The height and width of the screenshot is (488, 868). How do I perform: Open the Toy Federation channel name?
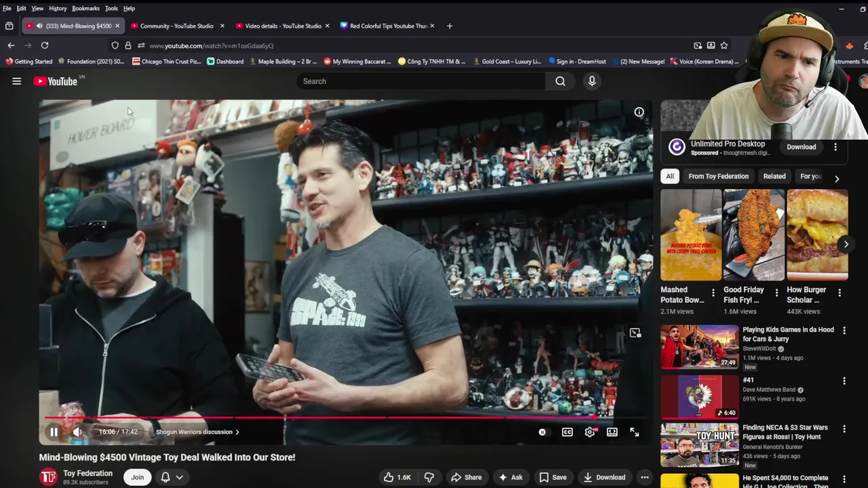[x=87, y=473]
